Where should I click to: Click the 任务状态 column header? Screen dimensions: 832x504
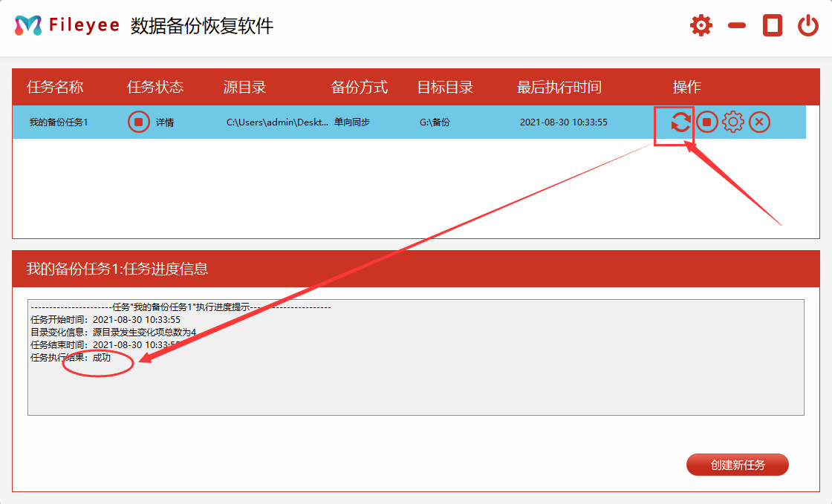pyautogui.click(x=155, y=88)
